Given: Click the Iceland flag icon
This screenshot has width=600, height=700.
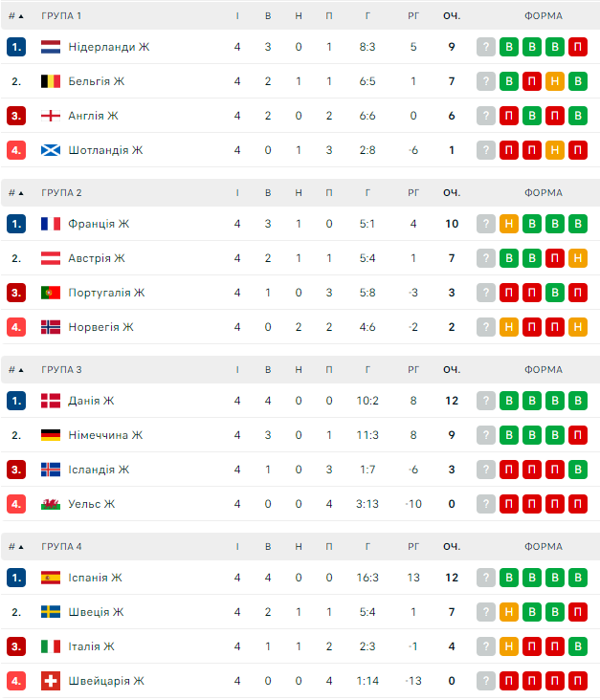Looking at the screenshot, I should click(51, 470).
